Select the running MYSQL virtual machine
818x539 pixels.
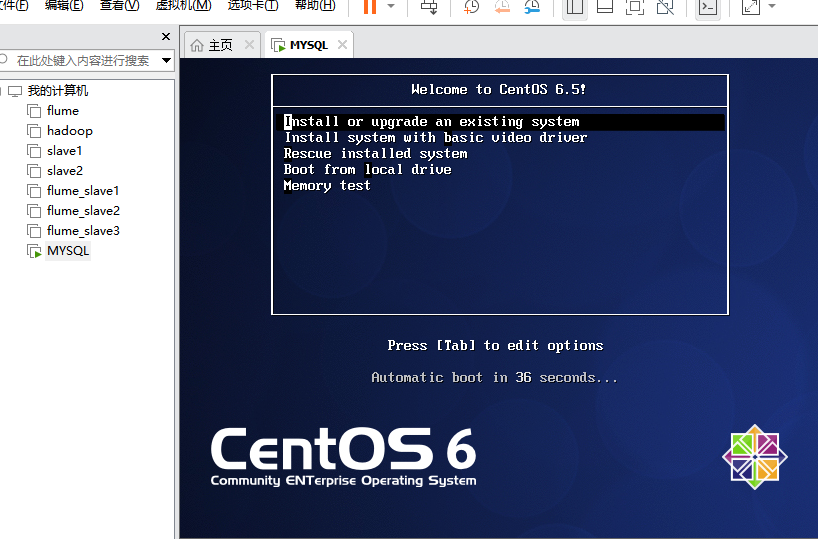(68, 251)
